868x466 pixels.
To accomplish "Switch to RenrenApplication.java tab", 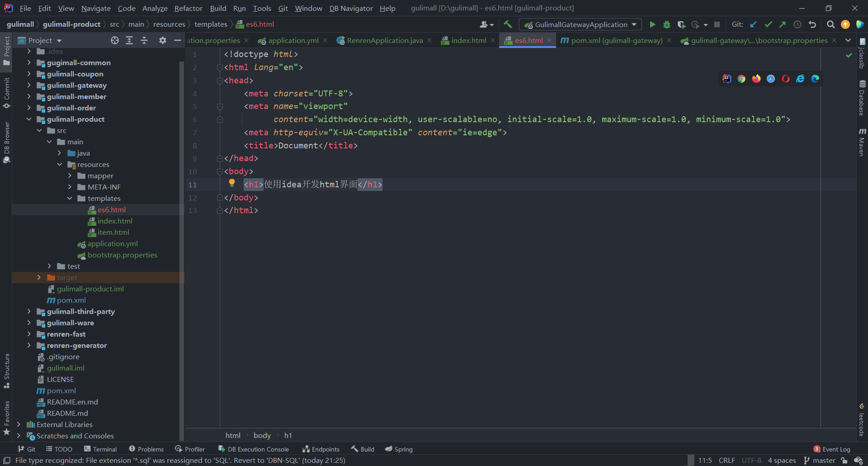I will [385, 40].
